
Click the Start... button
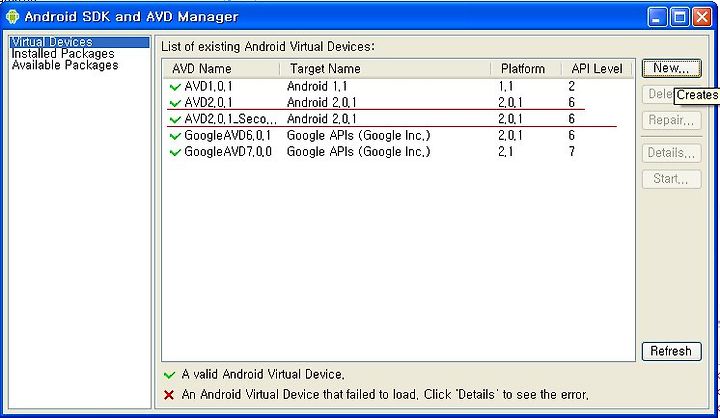[x=671, y=179]
